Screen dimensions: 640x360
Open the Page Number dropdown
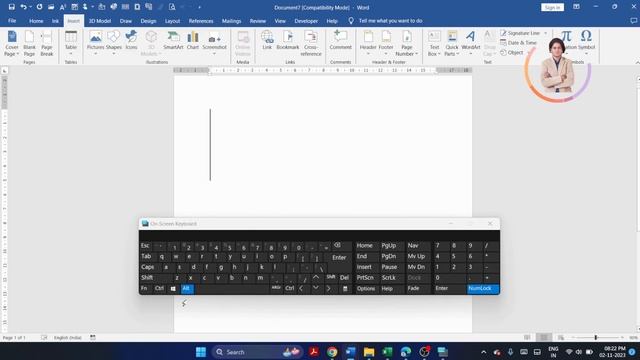(407, 43)
